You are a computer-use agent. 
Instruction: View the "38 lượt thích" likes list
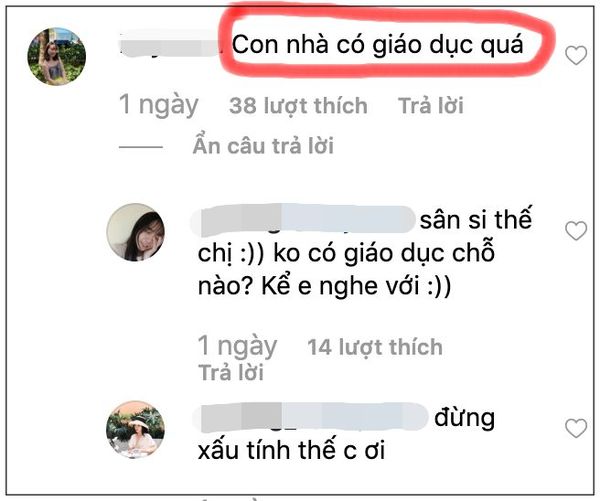click(x=298, y=106)
